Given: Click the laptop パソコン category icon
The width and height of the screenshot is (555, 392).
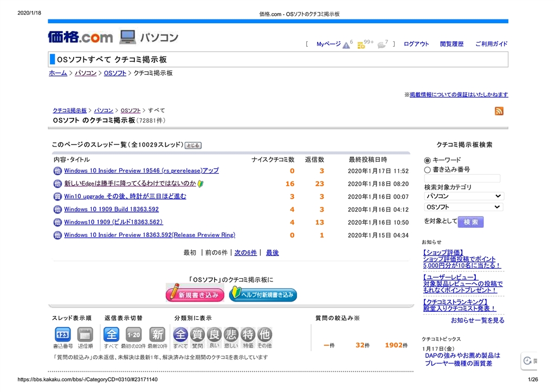Looking at the screenshot, I should tap(127, 37).
